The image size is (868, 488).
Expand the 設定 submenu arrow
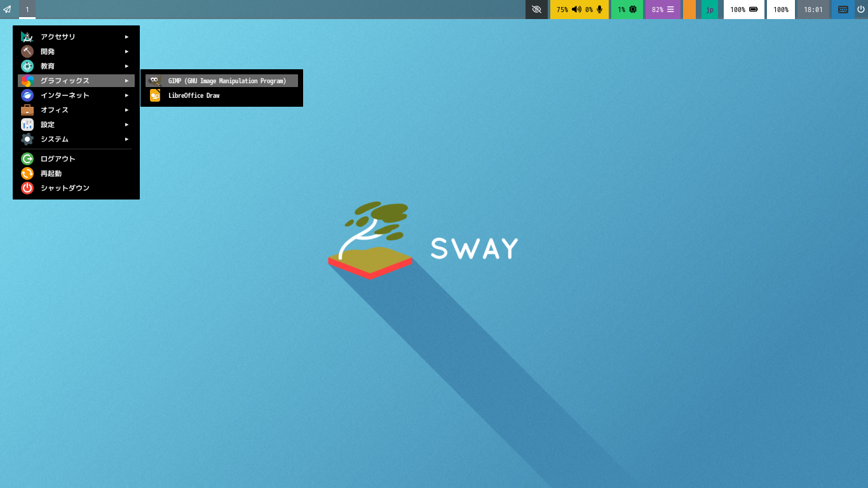point(127,125)
